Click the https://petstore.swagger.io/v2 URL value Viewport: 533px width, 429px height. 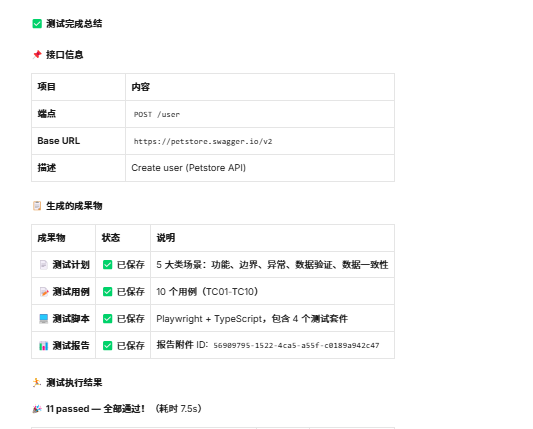203,141
